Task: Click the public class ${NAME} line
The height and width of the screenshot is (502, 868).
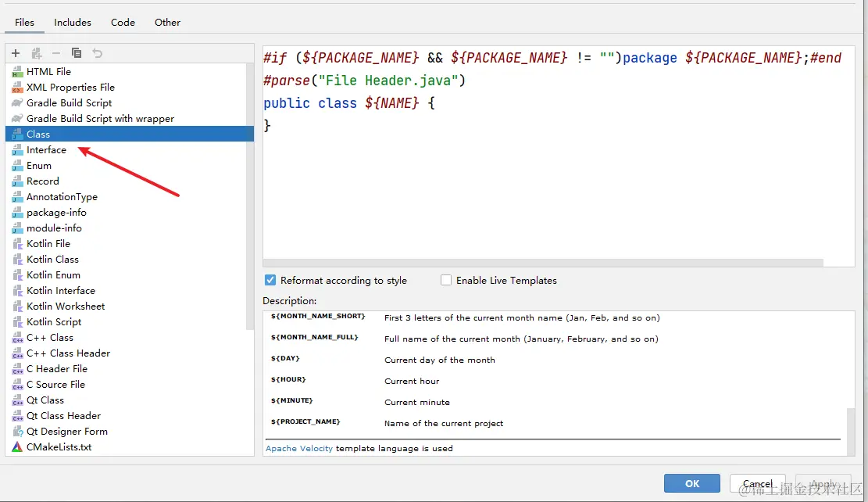Action: click(x=349, y=103)
